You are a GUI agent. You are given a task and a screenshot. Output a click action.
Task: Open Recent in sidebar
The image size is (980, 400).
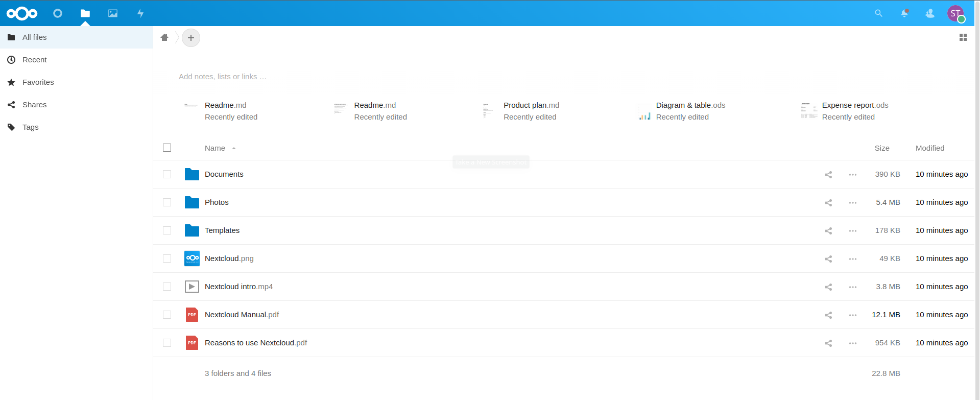pos(77,60)
